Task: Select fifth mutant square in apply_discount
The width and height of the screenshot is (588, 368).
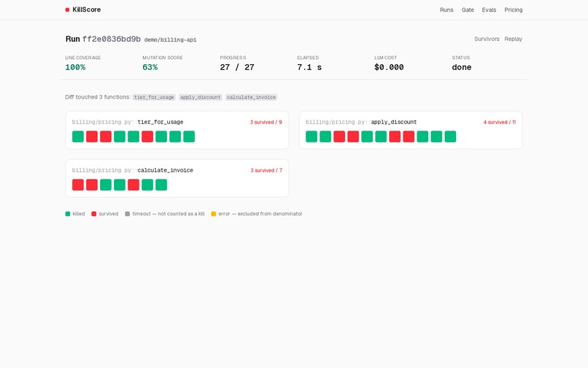Action: [x=367, y=137]
